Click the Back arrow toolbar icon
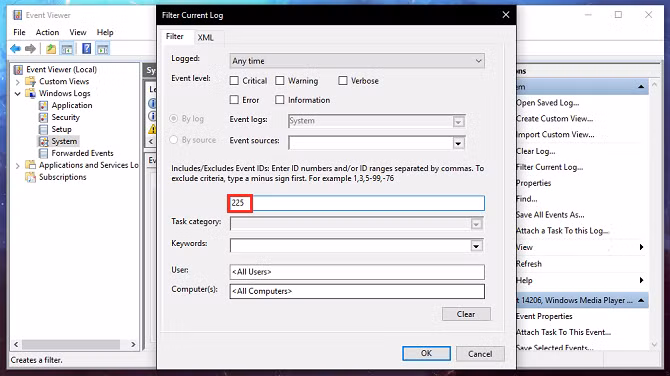This screenshot has width=670, height=376. pyautogui.click(x=16, y=49)
